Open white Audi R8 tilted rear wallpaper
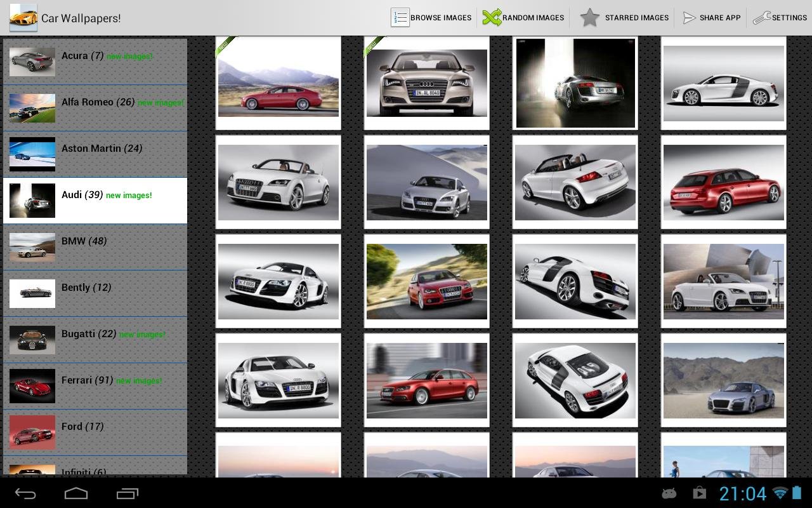The height and width of the screenshot is (508, 812). [575, 281]
